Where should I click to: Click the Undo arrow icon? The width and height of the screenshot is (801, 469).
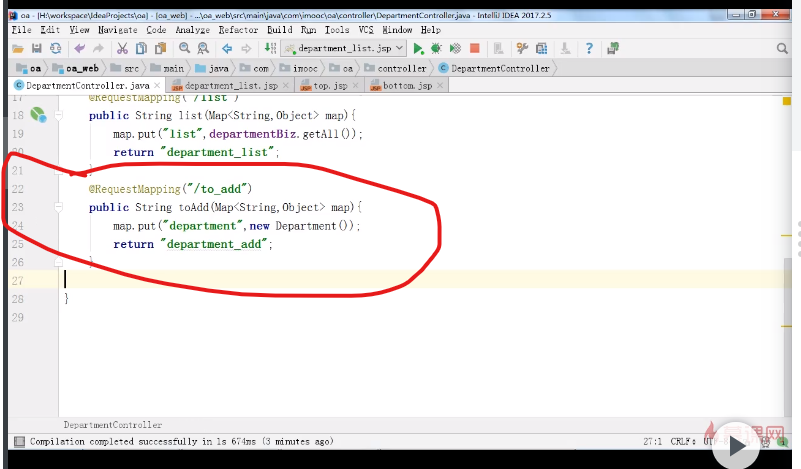[x=79, y=49]
